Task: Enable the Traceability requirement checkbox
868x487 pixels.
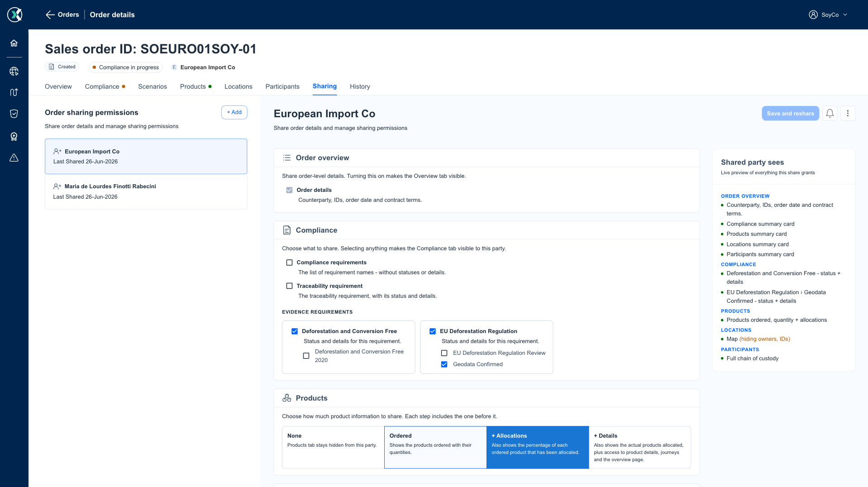Action: point(290,286)
